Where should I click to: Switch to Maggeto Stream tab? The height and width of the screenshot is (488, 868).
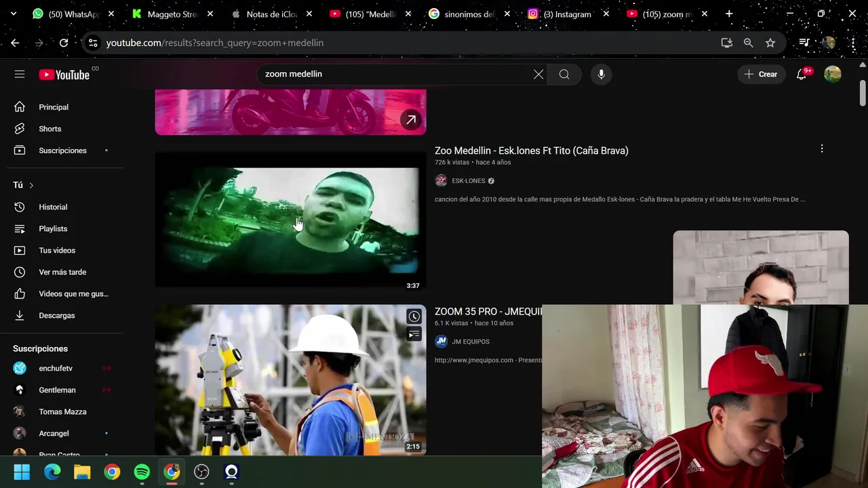[172, 14]
